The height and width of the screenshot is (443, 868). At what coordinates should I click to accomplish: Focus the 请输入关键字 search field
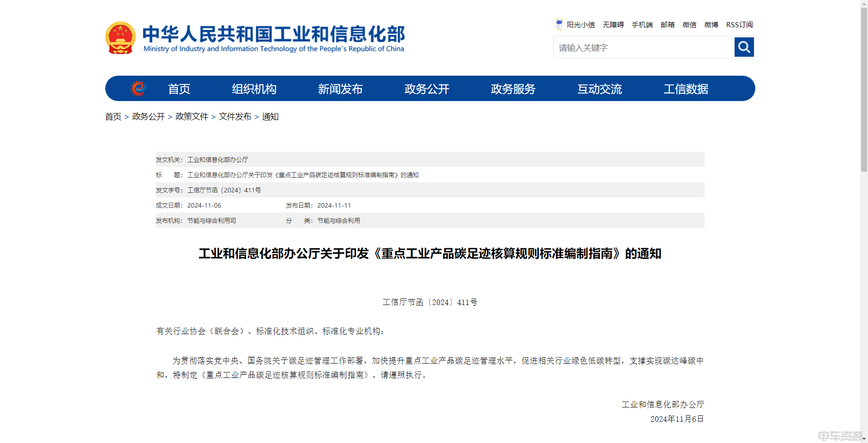[644, 48]
